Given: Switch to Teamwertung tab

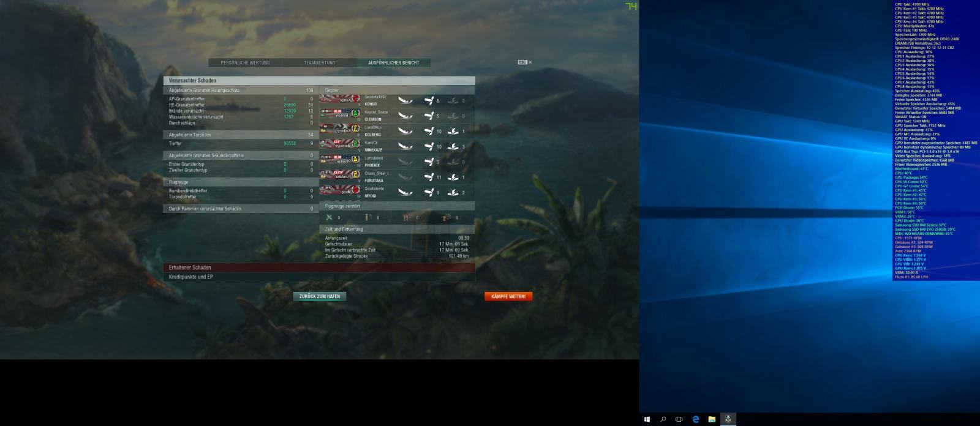Looking at the screenshot, I should 319,62.
